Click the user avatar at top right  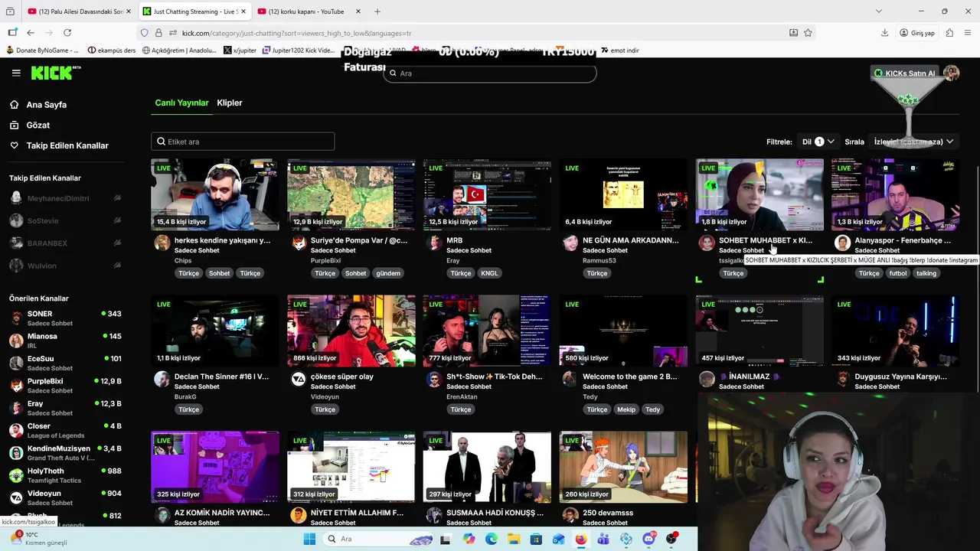pyautogui.click(x=952, y=73)
